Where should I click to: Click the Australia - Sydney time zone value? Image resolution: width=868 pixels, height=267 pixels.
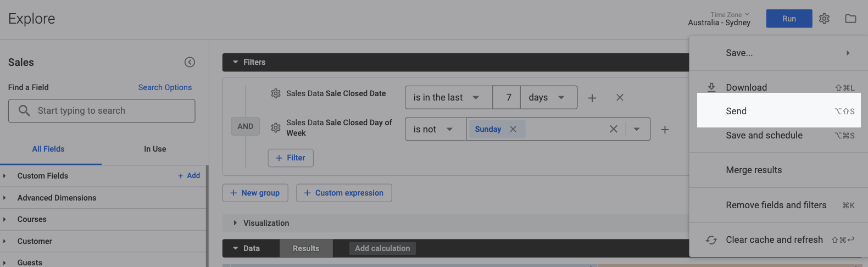719,23
